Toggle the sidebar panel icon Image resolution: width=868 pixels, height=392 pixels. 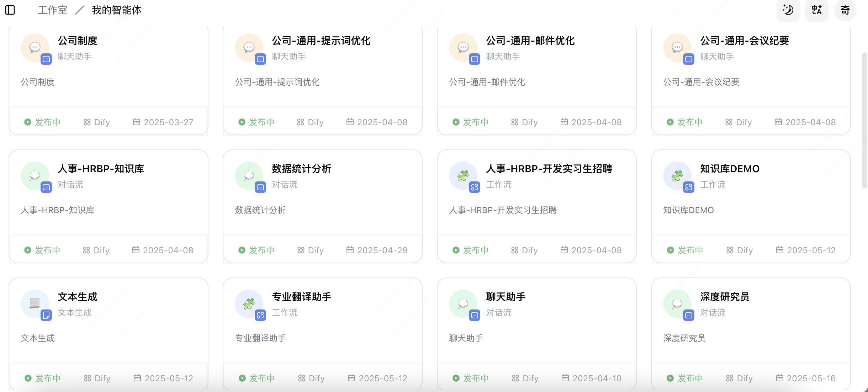[10, 10]
